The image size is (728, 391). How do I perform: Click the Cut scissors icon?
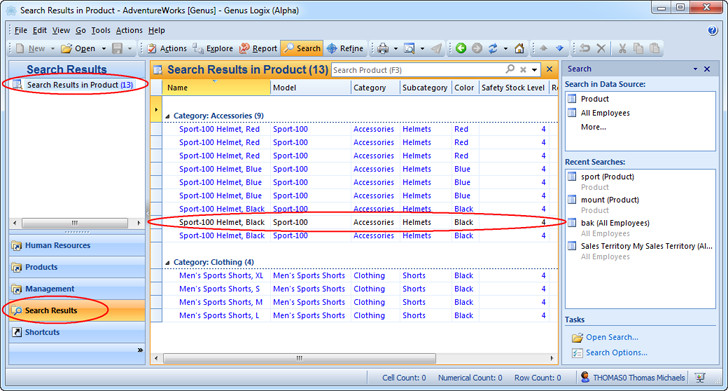[622, 48]
